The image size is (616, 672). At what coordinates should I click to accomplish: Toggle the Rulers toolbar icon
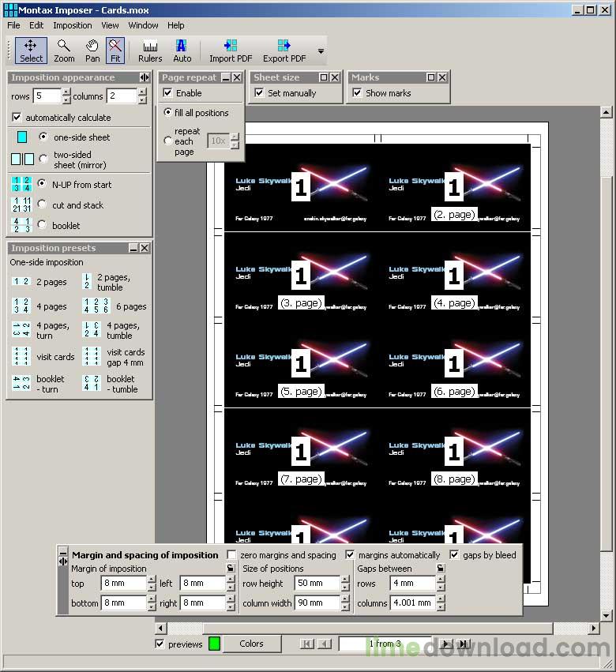150,51
